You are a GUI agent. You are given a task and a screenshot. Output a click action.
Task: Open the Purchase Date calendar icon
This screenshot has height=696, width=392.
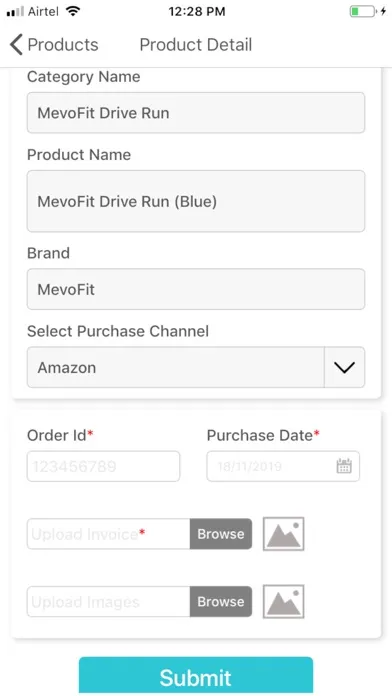tap(344, 466)
